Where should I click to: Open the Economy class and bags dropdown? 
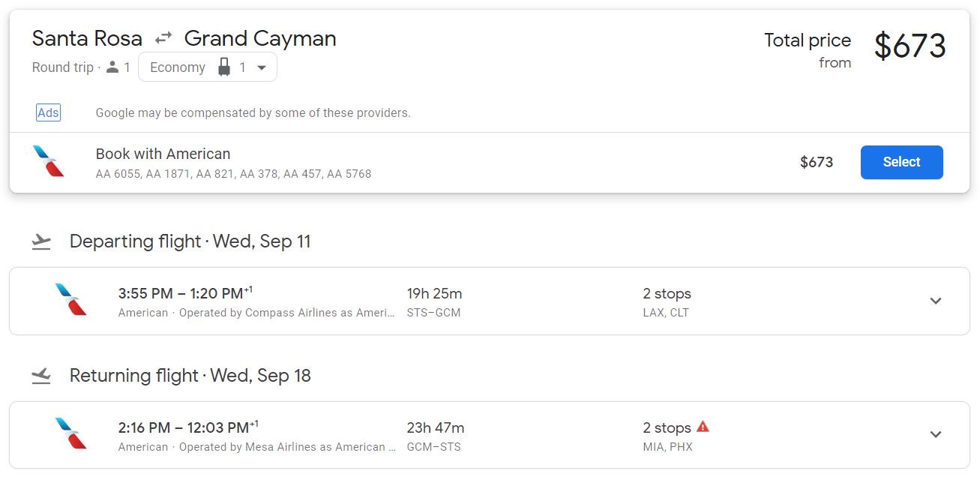pos(208,67)
